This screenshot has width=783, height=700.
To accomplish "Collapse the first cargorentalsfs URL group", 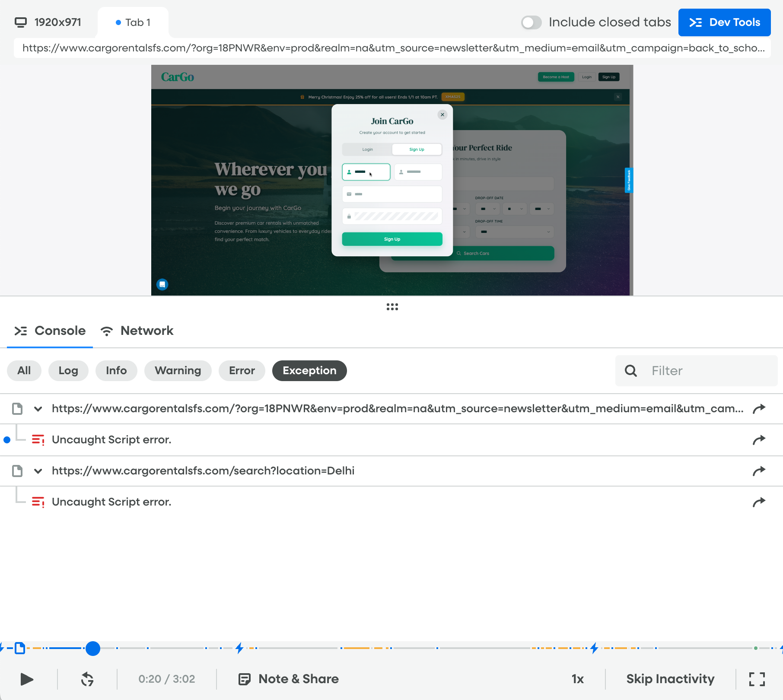I will [x=38, y=409].
